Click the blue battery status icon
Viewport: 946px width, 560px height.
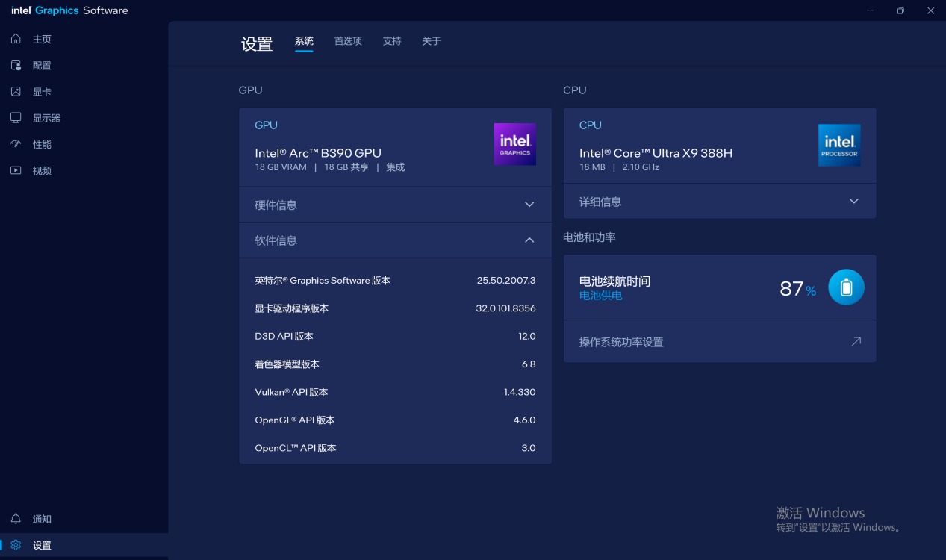[x=846, y=287]
